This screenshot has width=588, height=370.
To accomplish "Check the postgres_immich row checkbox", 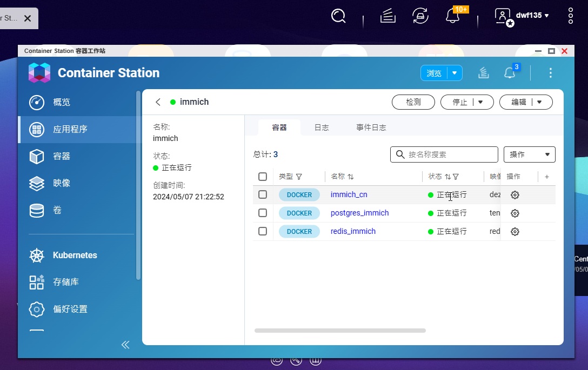I will click(263, 213).
